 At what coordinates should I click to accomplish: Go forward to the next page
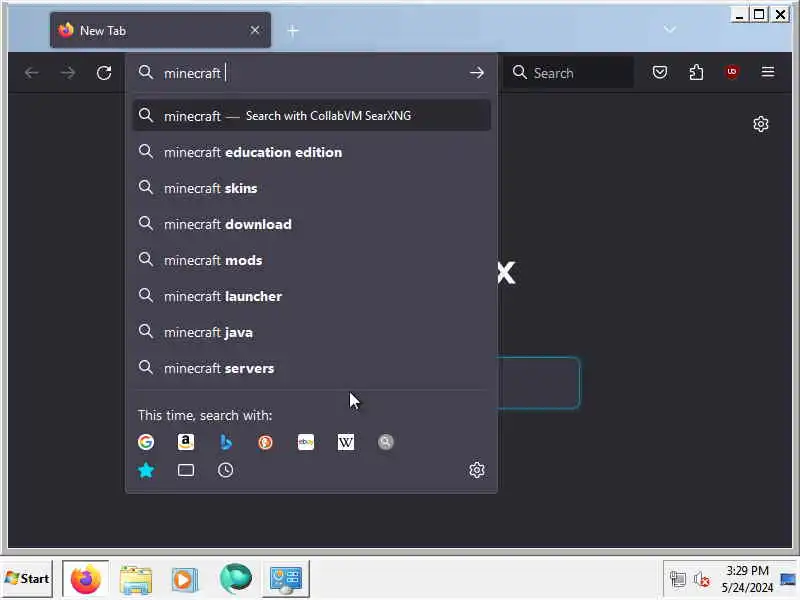pyautogui.click(x=68, y=73)
